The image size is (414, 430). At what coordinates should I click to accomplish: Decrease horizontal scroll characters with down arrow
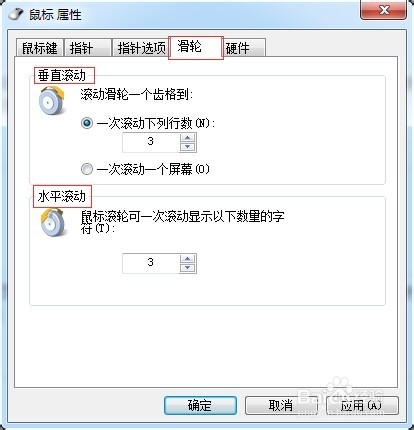(188, 268)
